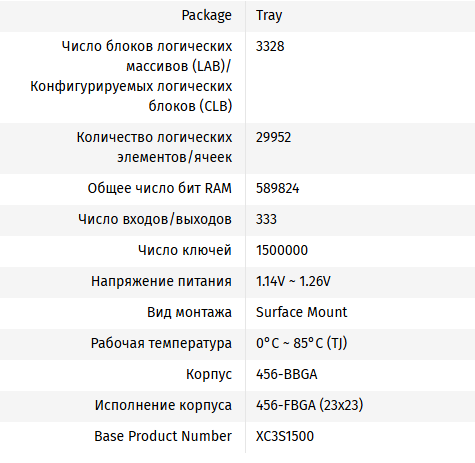This screenshot has height=463, width=475.
Task: Select the RAM bits value 589824
Action: (x=277, y=188)
